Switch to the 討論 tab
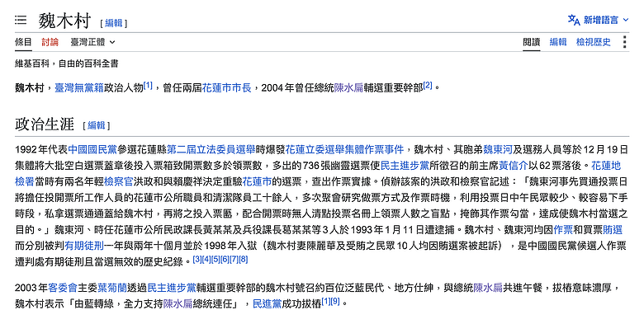Viewport: 644px width, 324px height. pyautogui.click(x=50, y=42)
